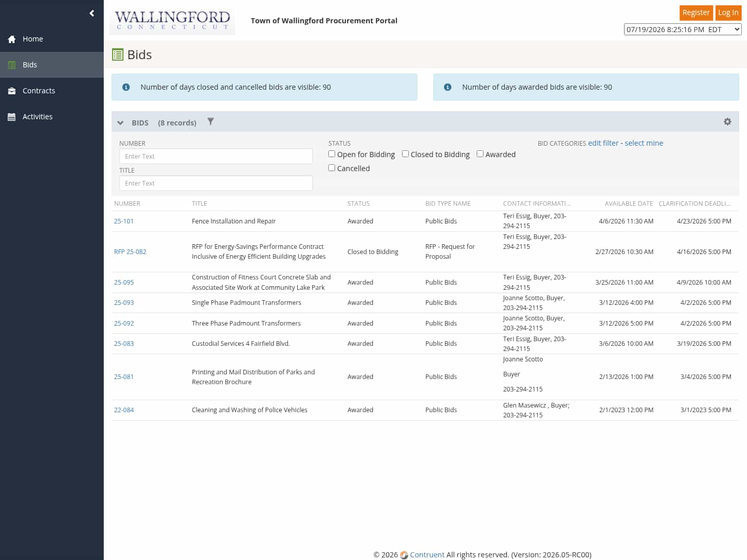Click the Contruent logo icon in footer
This screenshot has height=560, width=747.
404,555
